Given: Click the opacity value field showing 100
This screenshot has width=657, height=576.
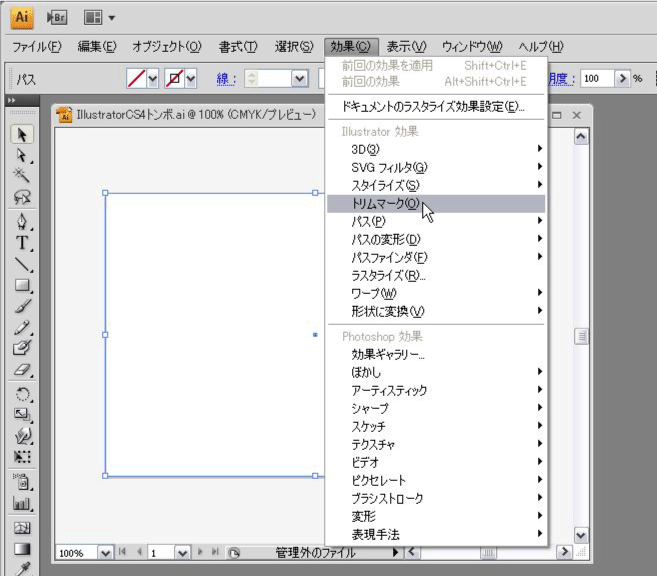Looking at the screenshot, I should [597, 78].
